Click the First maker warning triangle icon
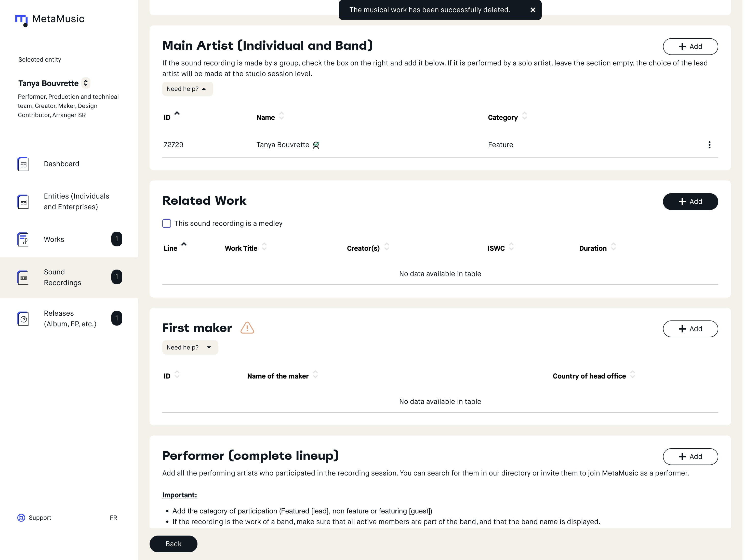This screenshot has width=745, height=560. (x=247, y=328)
